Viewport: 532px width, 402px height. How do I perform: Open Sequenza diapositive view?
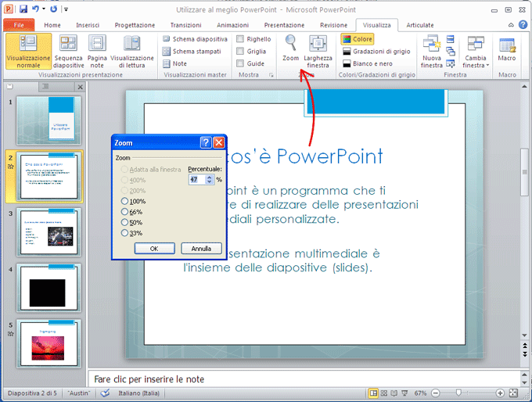[x=69, y=51]
